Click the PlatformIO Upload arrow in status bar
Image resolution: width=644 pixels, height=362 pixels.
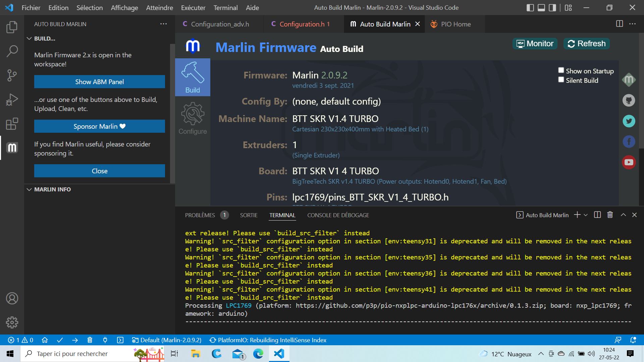click(75, 340)
